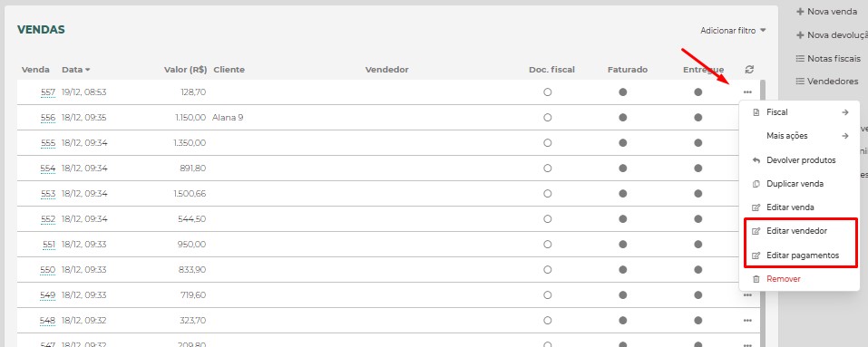Toggle Entregue status dot for sale 553
This screenshot has width=868, height=347.
click(x=698, y=193)
